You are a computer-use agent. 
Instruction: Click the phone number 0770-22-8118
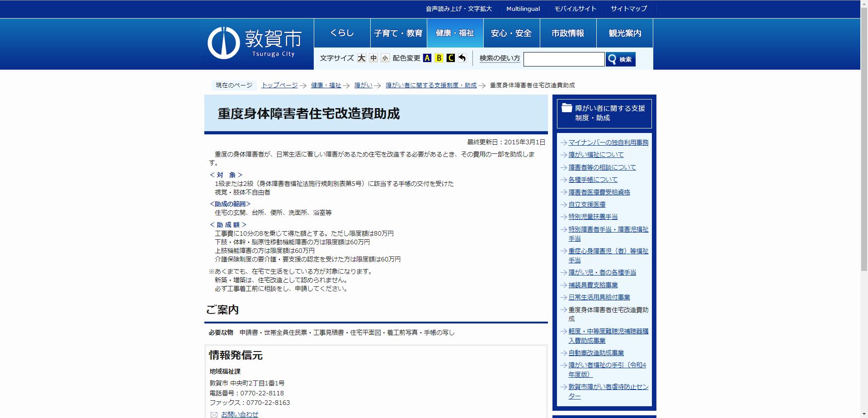pyautogui.click(x=262, y=393)
